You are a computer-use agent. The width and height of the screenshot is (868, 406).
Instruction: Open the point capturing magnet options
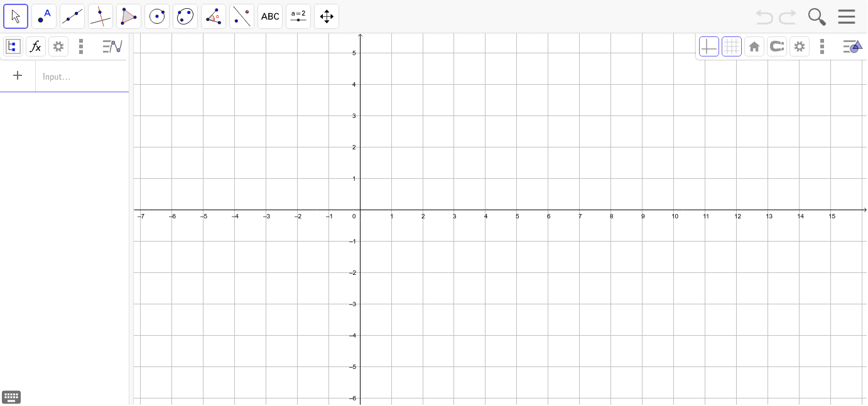[777, 46]
